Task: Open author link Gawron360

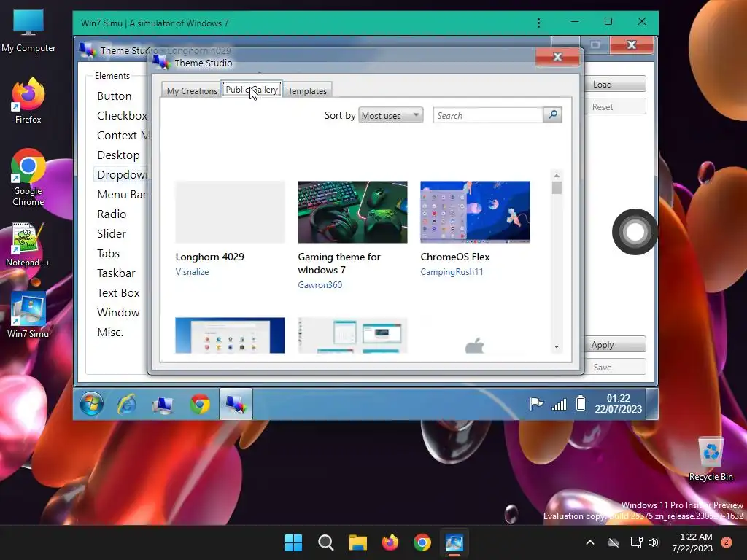Action: [x=320, y=285]
